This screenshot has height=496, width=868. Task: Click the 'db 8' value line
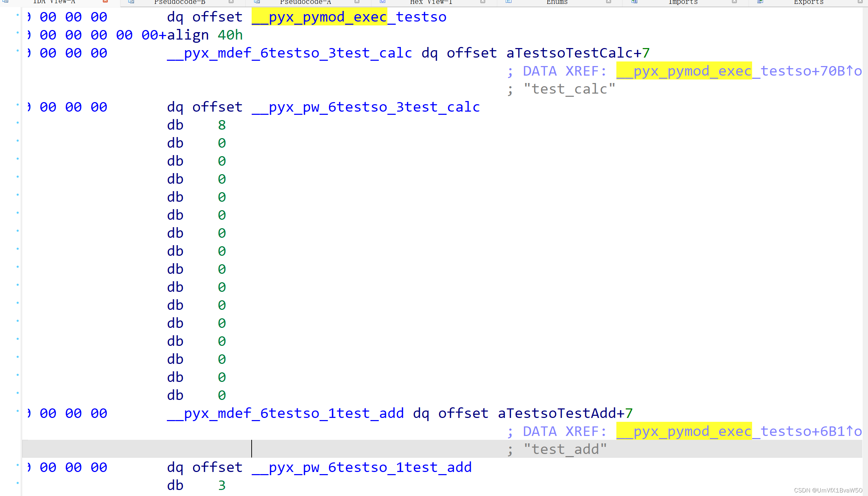pyautogui.click(x=196, y=125)
